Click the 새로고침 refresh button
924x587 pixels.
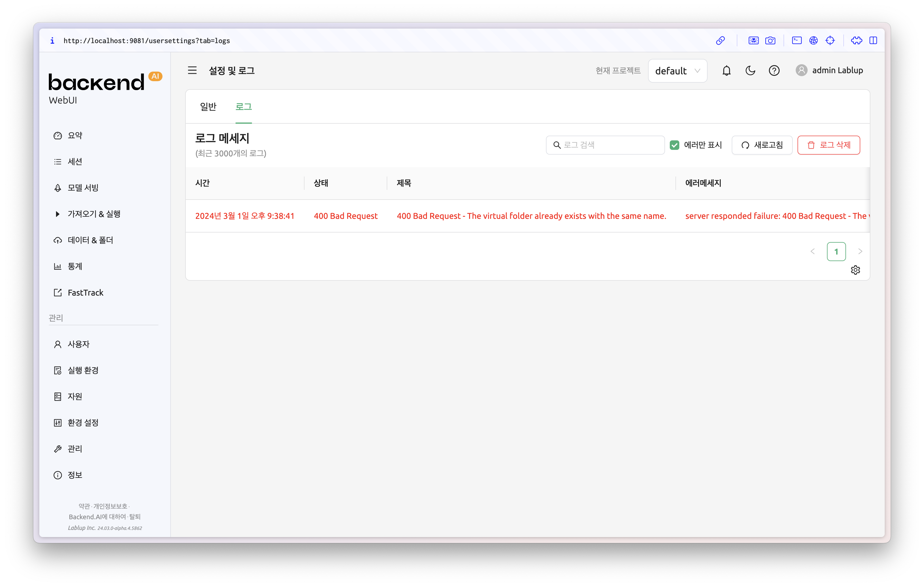[x=762, y=145]
